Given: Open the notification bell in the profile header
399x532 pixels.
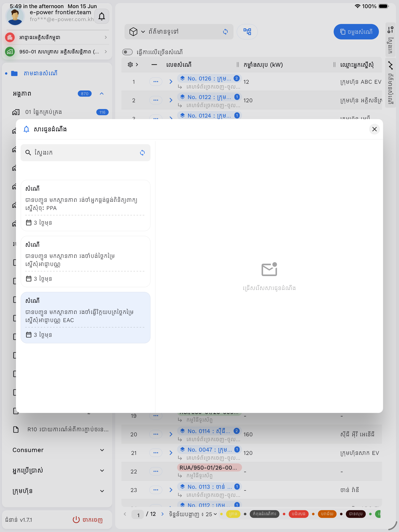Looking at the screenshot, I should [x=101, y=16].
